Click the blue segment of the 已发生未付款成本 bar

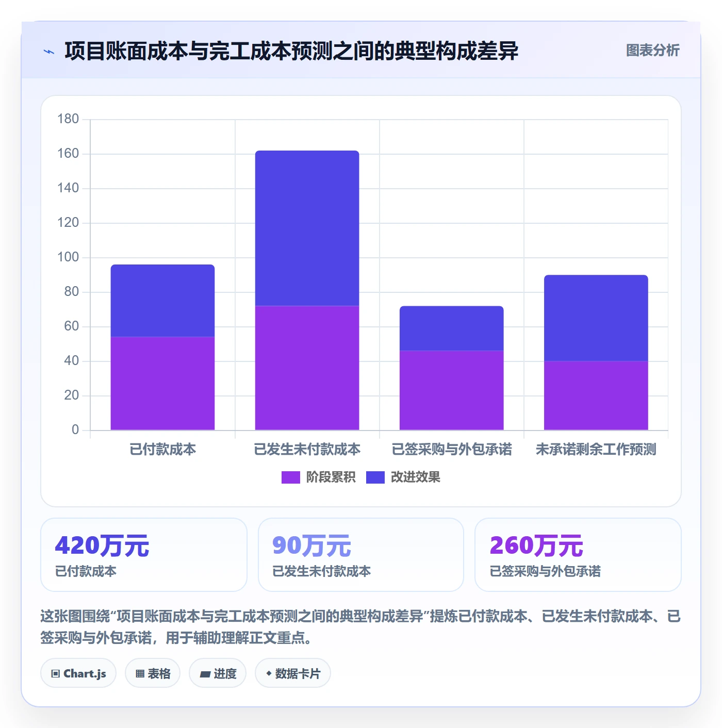click(307, 228)
